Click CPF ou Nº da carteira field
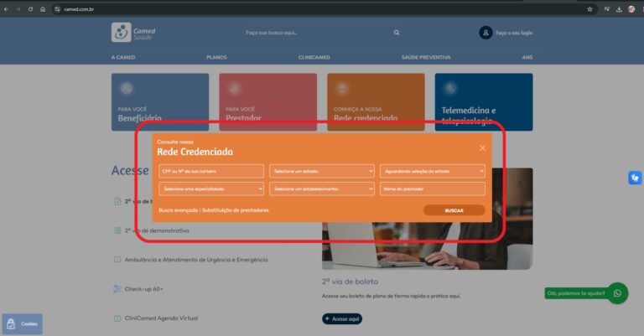644x336 pixels. coord(211,171)
